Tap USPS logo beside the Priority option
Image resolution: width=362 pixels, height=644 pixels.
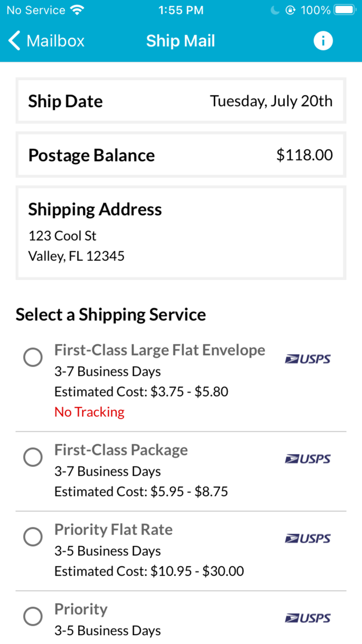[308, 619]
